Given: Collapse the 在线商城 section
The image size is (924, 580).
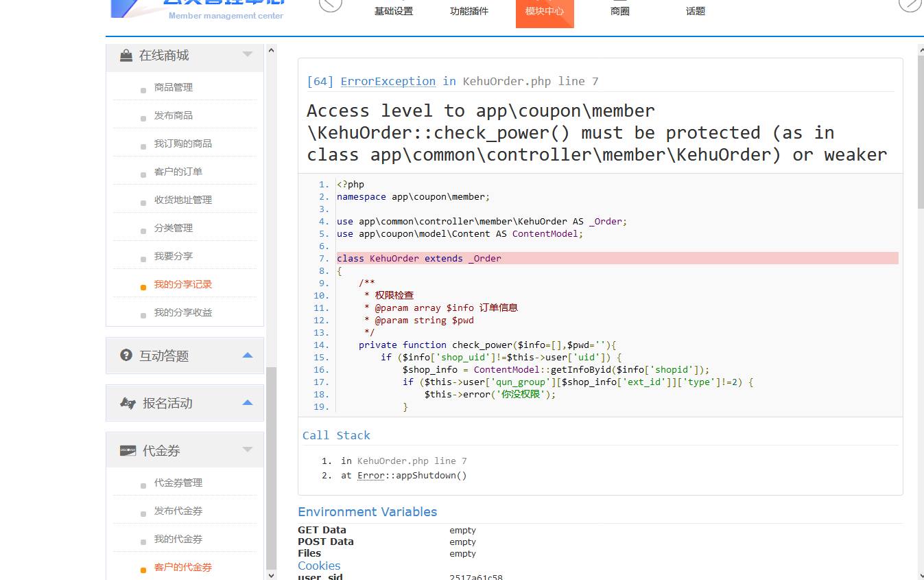Looking at the screenshot, I should (x=248, y=55).
